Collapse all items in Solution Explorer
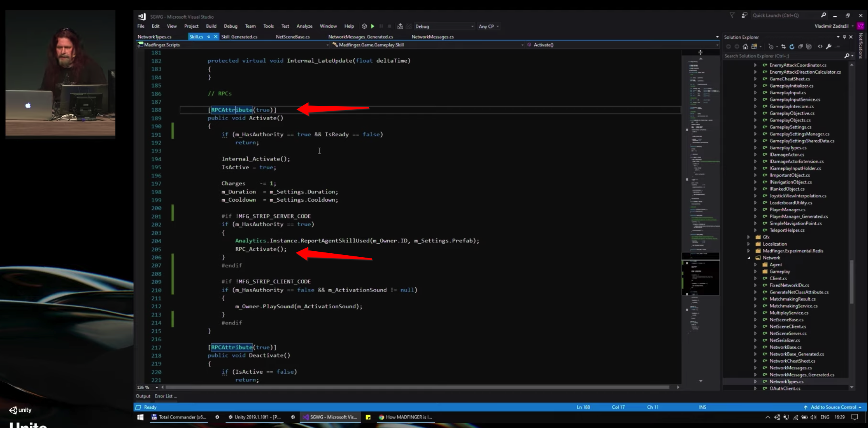The height and width of the screenshot is (428, 868). [800, 46]
